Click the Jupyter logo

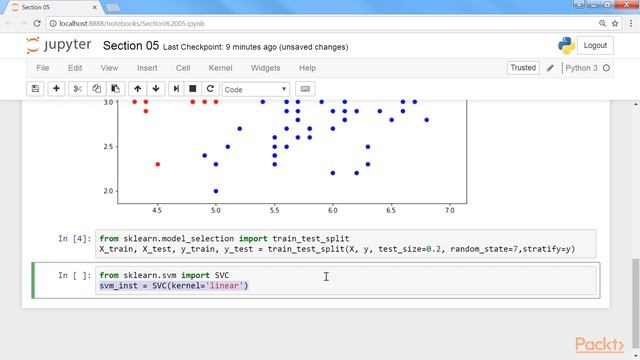[59, 45]
